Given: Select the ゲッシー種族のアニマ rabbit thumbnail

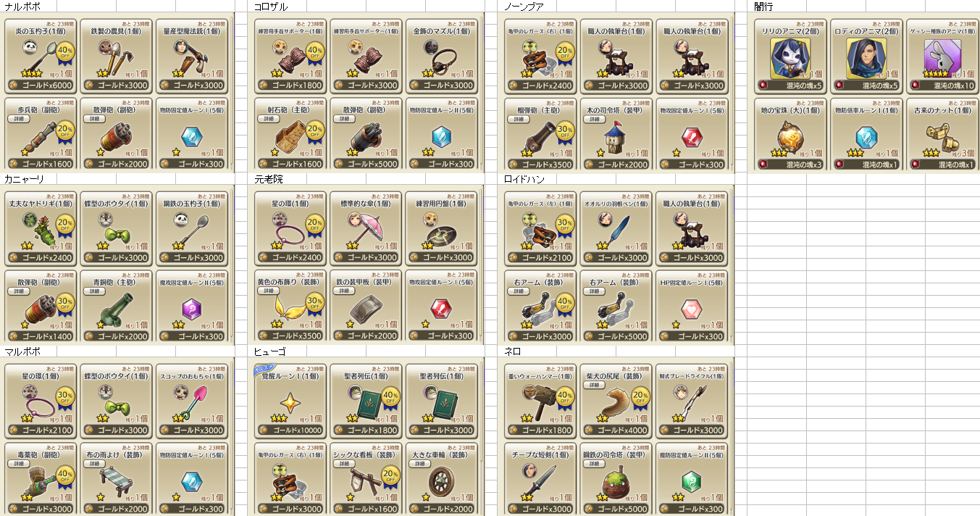Looking at the screenshot, I should pyautogui.click(x=941, y=58).
